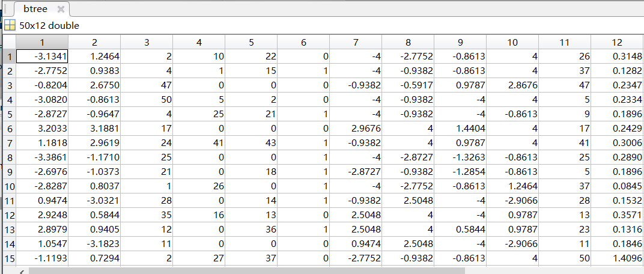Select column header 11
The height and width of the screenshot is (274, 644).
pyautogui.click(x=565, y=42)
